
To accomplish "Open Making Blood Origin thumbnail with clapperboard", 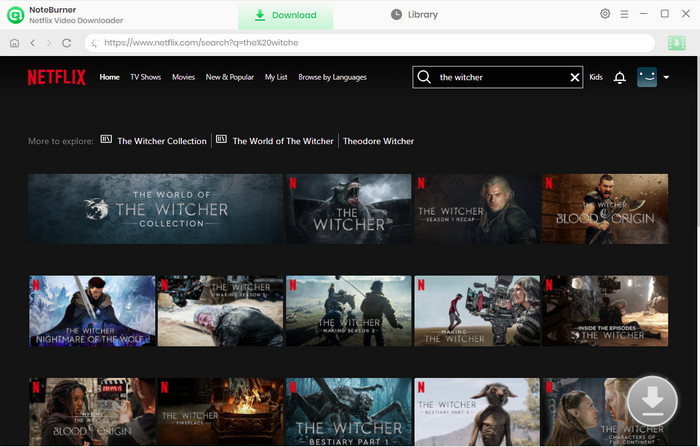I will tap(92, 412).
